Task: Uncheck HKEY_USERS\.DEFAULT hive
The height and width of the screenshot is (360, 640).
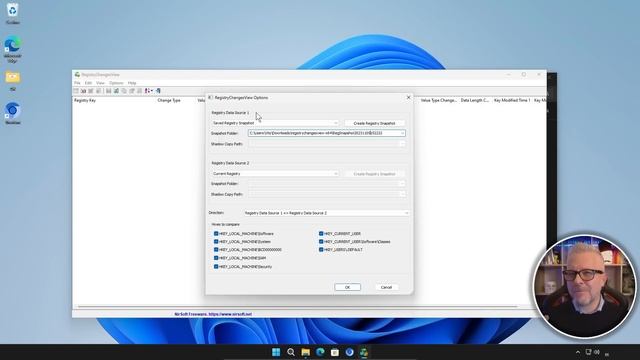Action: (321, 249)
